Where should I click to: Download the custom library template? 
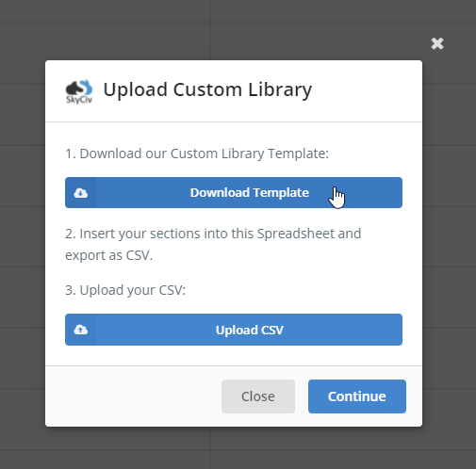pos(234,192)
